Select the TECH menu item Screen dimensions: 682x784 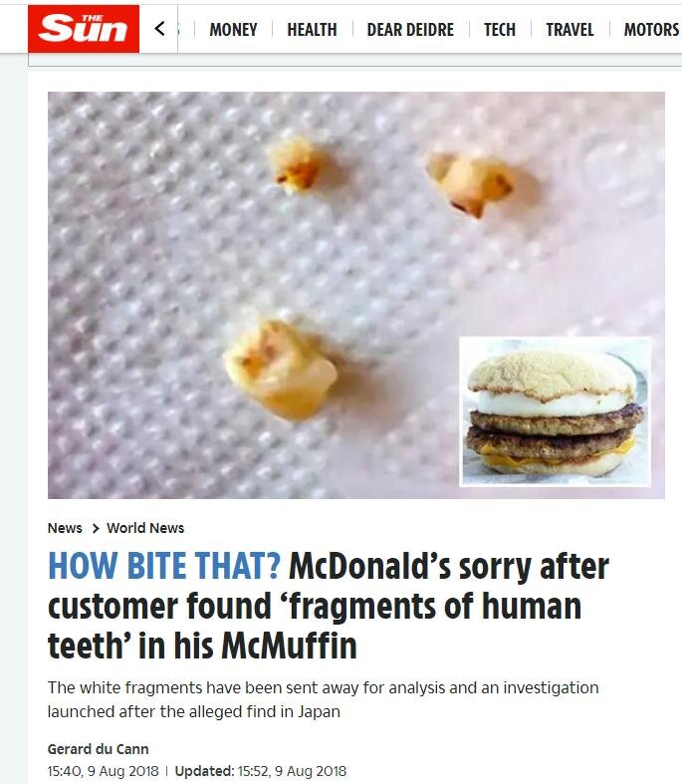(500, 30)
